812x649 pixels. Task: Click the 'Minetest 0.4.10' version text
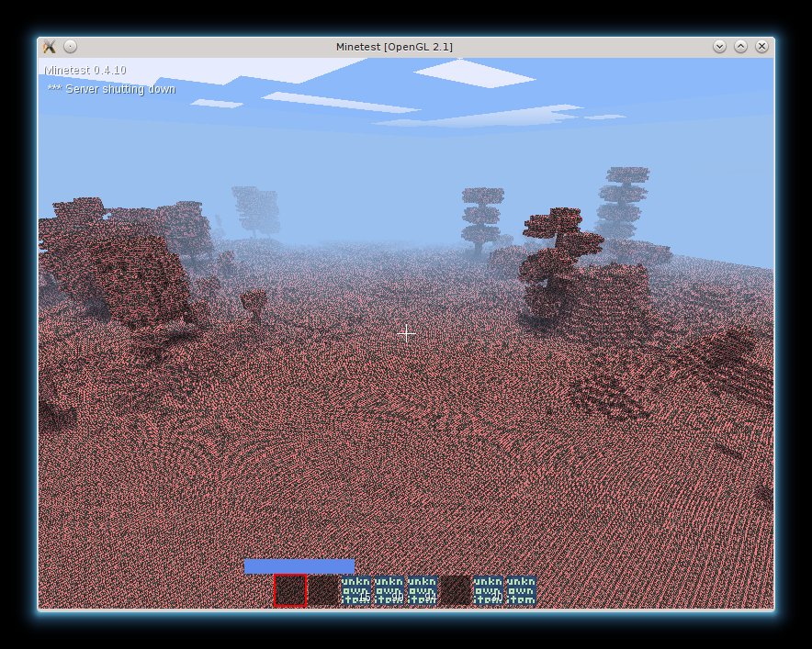pyautogui.click(x=85, y=70)
